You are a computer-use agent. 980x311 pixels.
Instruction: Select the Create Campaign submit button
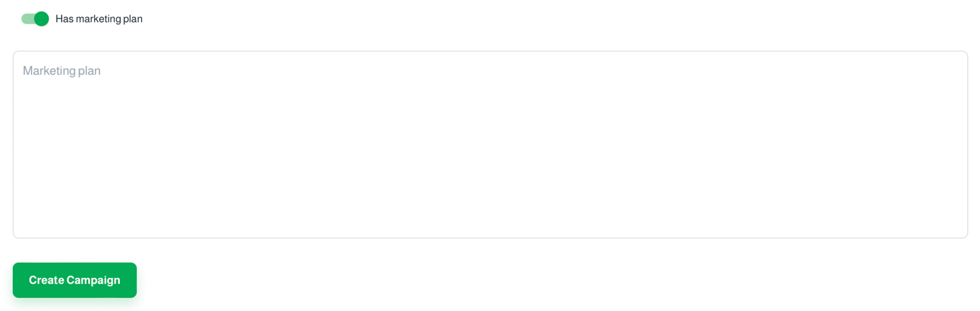75,280
